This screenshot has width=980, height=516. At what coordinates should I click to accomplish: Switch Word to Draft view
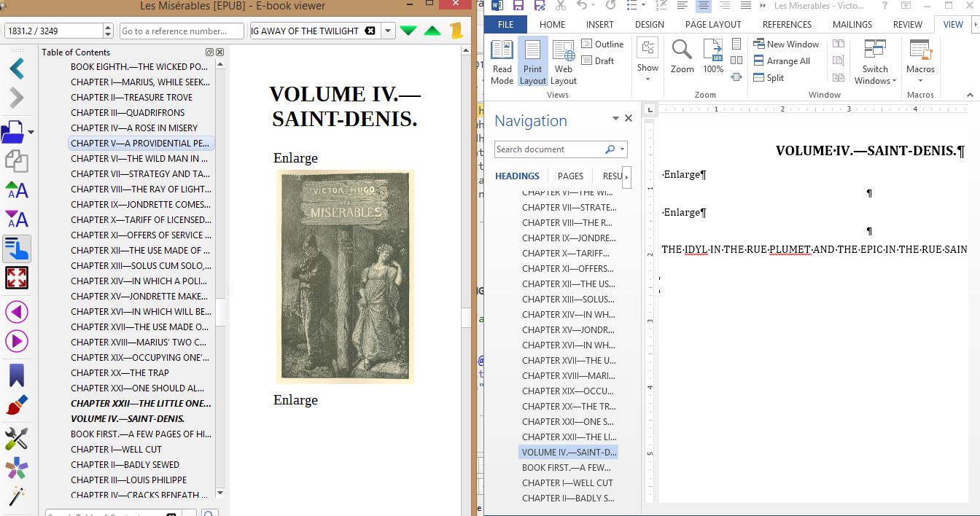[598, 61]
